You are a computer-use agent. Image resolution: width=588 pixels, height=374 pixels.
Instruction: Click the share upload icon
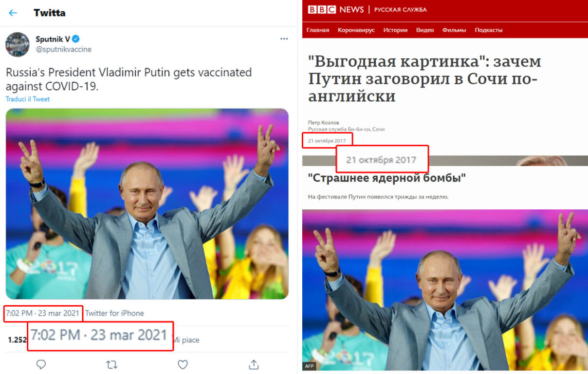tap(254, 364)
